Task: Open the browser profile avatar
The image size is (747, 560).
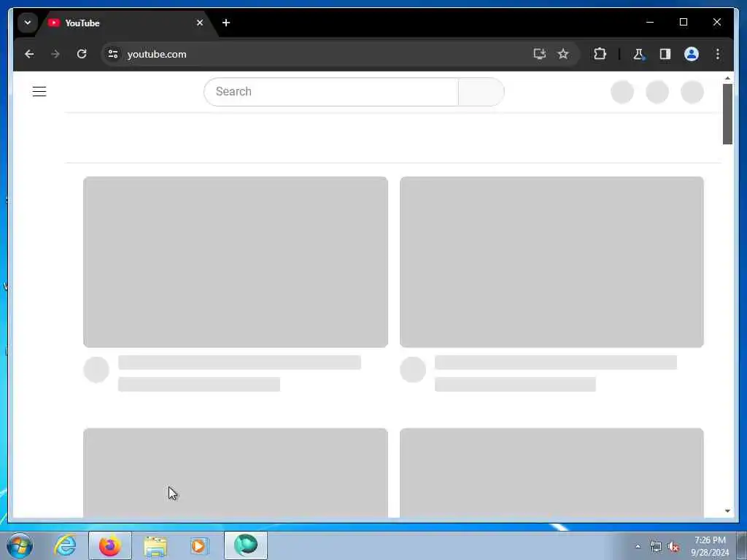Action: coord(692,54)
